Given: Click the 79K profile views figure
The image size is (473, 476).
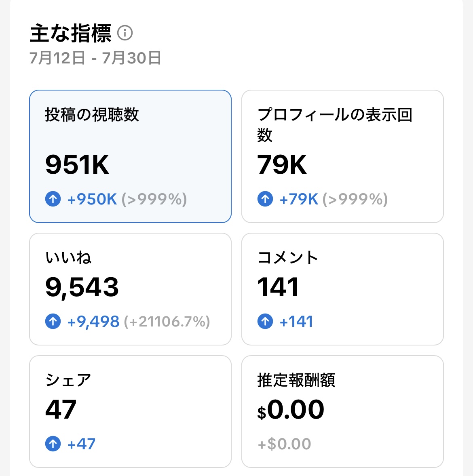Looking at the screenshot, I should 282,165.
